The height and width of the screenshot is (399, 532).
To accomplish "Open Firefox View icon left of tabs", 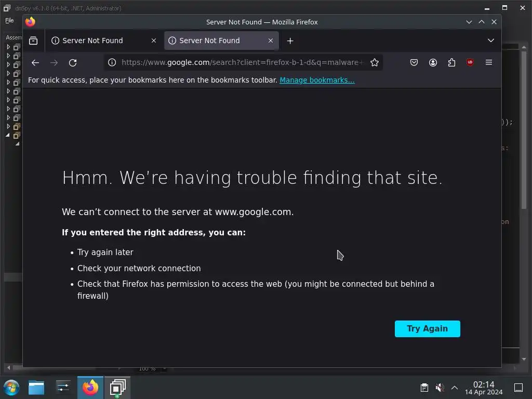I will (33, 41).
